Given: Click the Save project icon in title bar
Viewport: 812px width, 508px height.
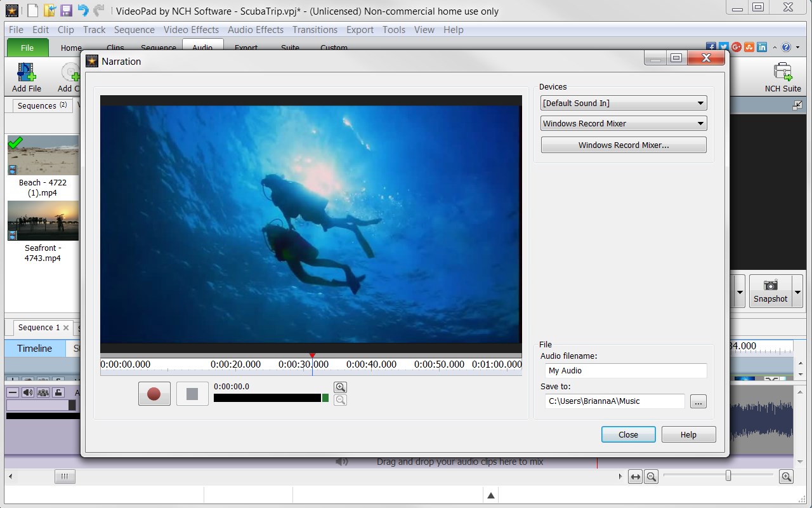Looking at the screenshot, I should point(66,10).
